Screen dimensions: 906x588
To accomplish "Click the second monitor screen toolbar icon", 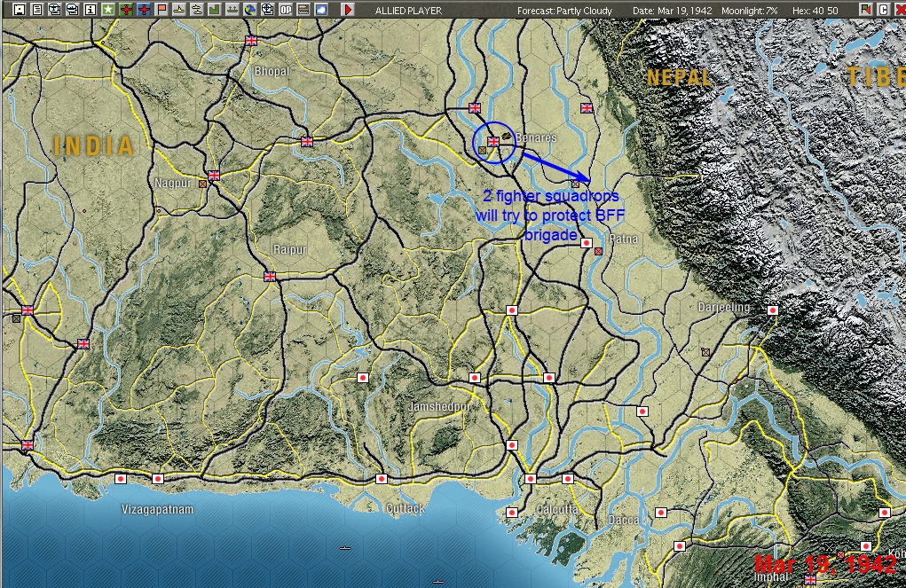I will click(73, 9).
